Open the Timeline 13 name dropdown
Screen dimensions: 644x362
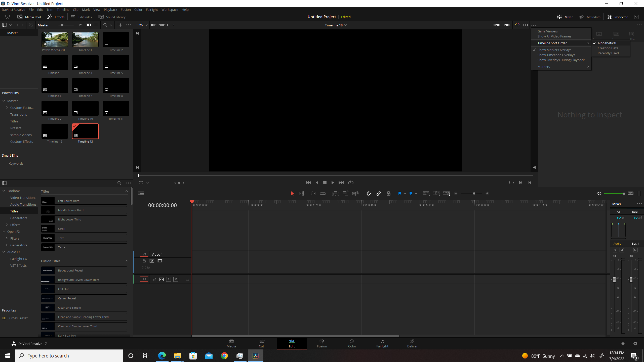pos(336,25)
